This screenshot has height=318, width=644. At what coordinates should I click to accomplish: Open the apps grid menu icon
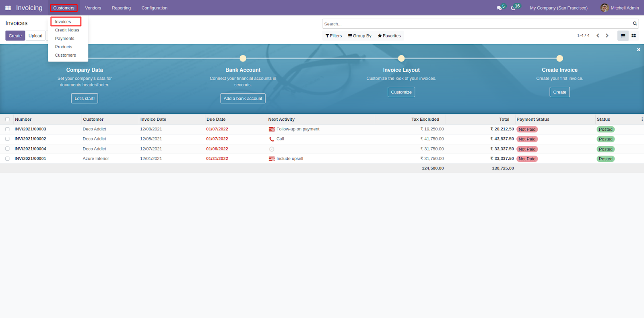point(8,8)
